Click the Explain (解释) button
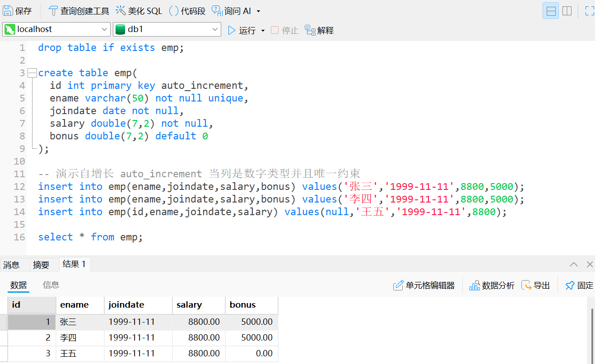The image size is (595, 364). tap(319, 30)
